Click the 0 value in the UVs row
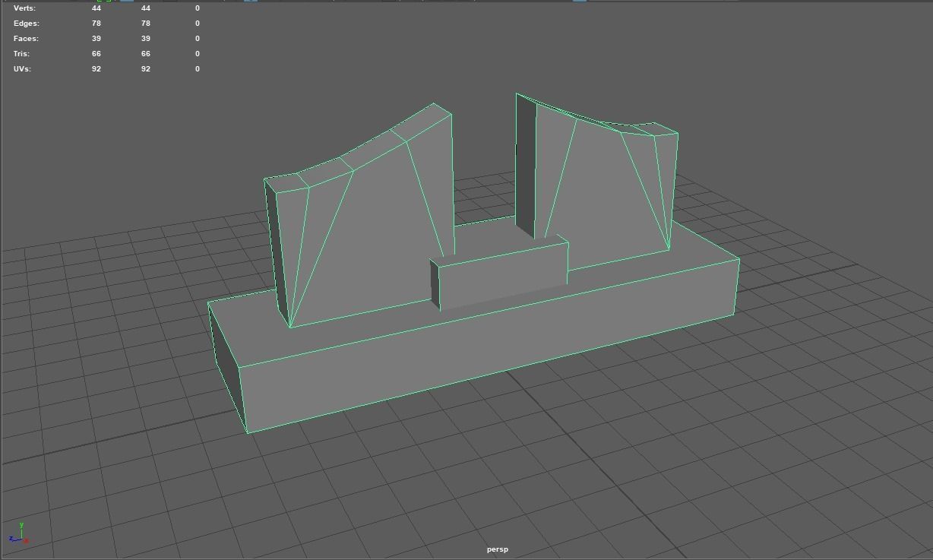 pyautogui.click(x=198, y=69)
